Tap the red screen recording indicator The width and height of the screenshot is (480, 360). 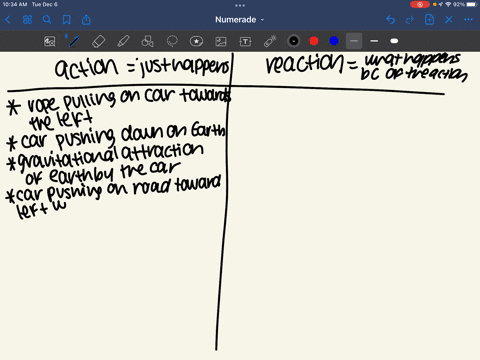point(420,4)
